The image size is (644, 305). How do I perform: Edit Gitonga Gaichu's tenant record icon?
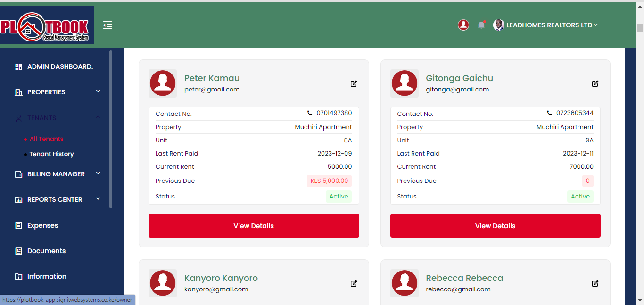[x=595, y=83]
